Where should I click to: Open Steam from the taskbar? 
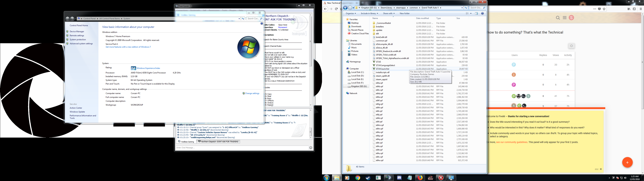[368, 178]
